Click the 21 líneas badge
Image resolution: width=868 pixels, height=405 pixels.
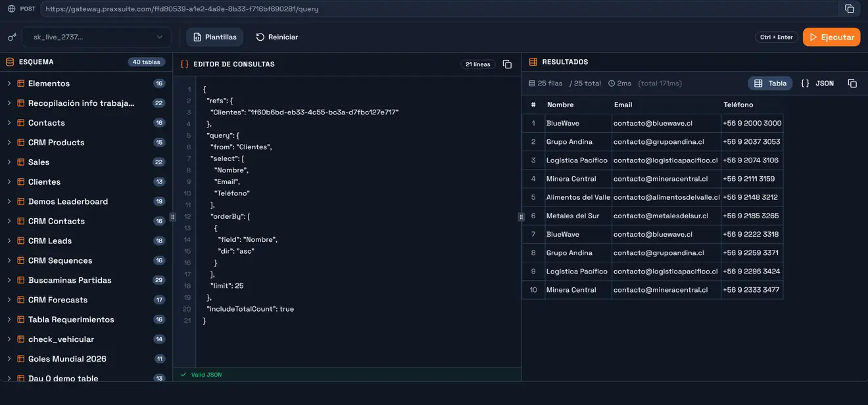478,64
